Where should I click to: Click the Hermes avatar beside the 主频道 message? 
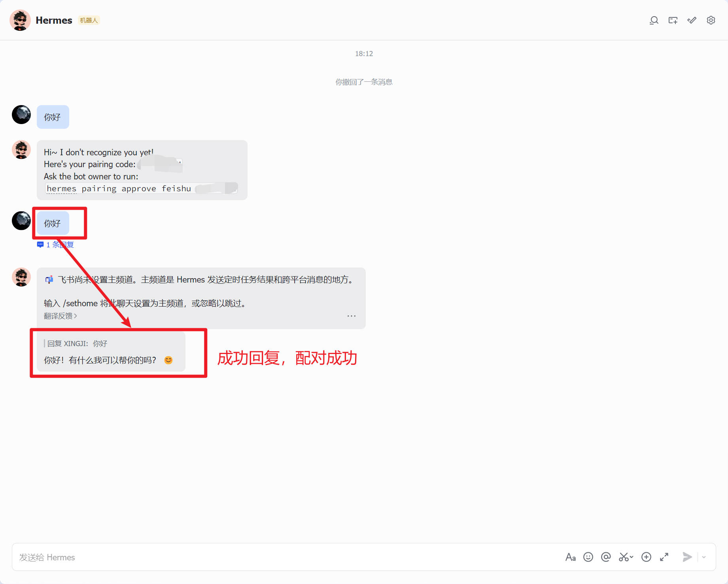coord(21,277)
